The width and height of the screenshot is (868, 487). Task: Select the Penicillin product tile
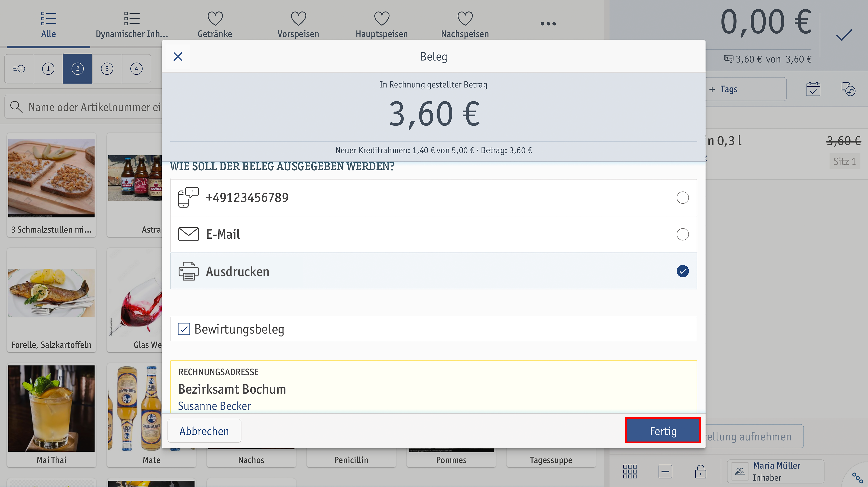(x=351, y=458)
